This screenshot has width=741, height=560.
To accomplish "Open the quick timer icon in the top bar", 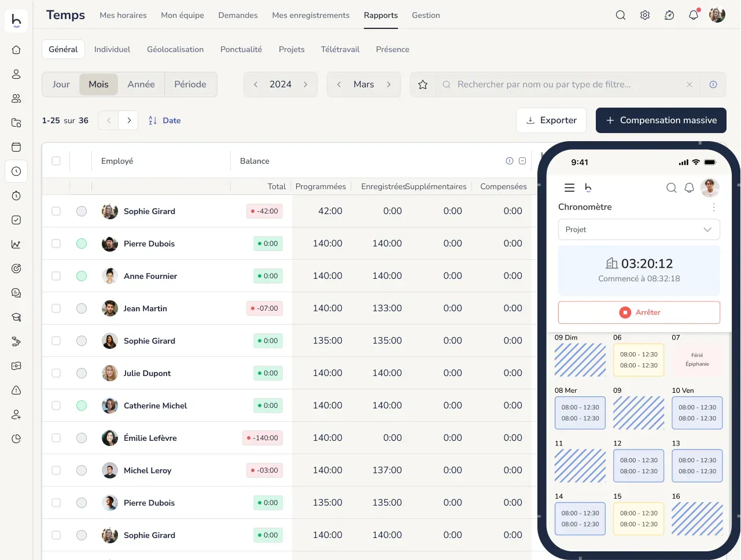I will [x=669, y=15].
